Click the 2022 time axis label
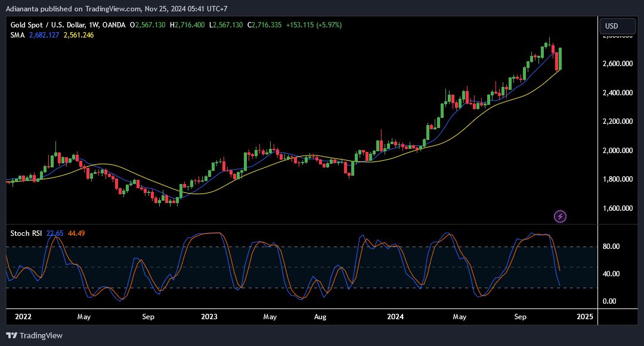This screenshot has width=644, height=346. (23, 317)
